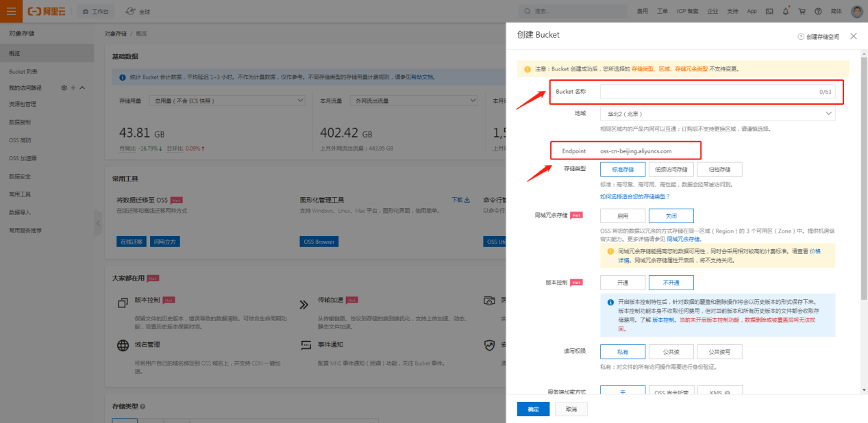Click 确定 to confirm bucket creation
This screenshot has width=868, height=423.
[533, 409]
